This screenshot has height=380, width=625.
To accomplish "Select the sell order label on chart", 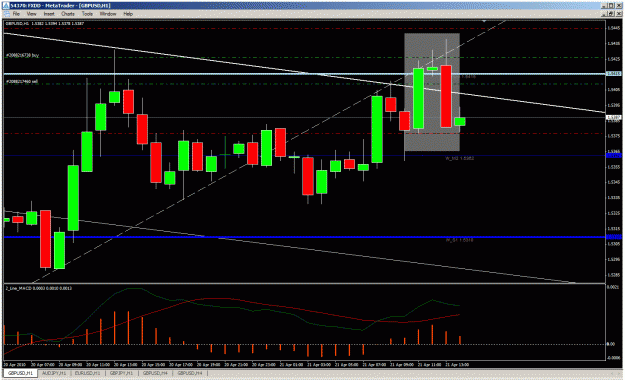I will tap(22, 81).
